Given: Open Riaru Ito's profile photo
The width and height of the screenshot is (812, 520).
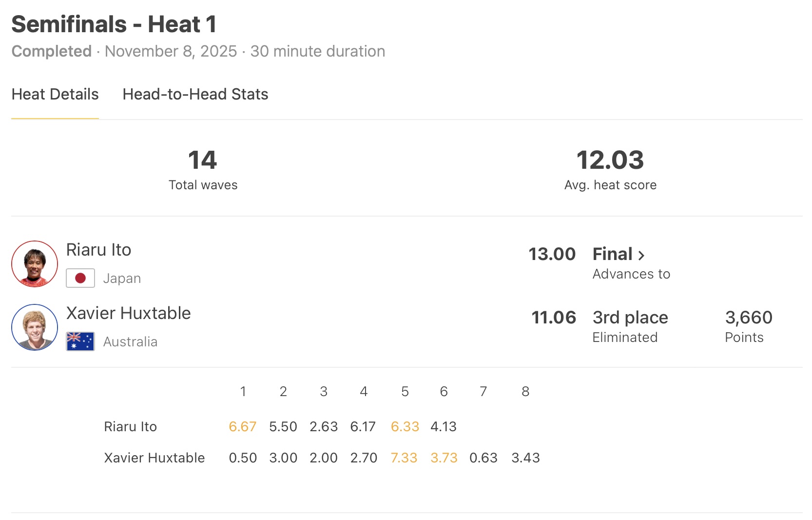Looking at the screenshot, I should pos(35,264).
